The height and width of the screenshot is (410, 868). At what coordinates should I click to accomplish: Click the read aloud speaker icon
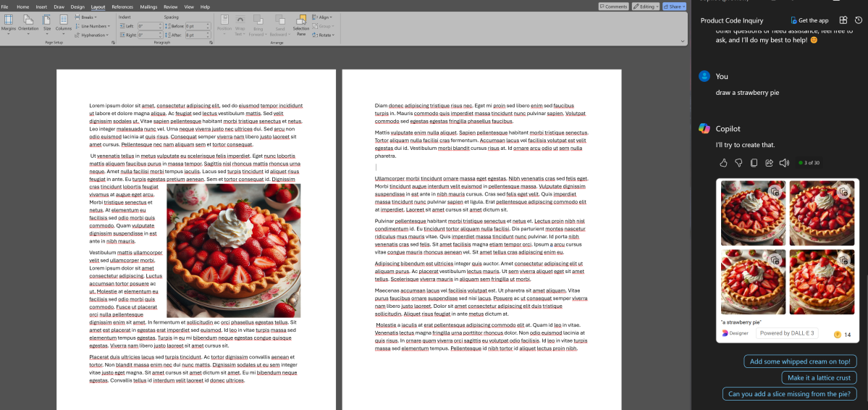(784, 163)
